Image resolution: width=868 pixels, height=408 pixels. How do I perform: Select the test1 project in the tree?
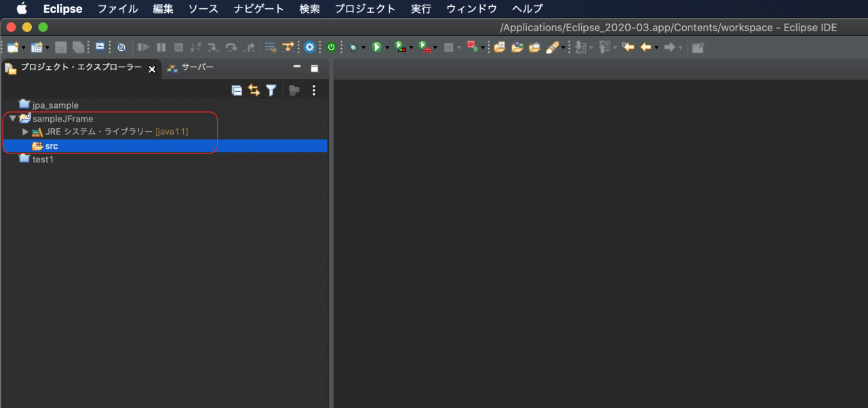coord(43,160)
